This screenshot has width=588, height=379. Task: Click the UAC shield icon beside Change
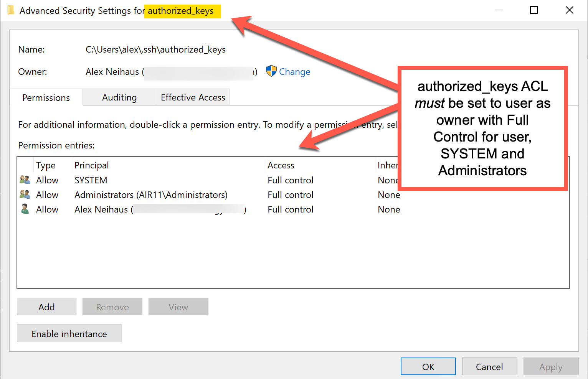point(271,71)
